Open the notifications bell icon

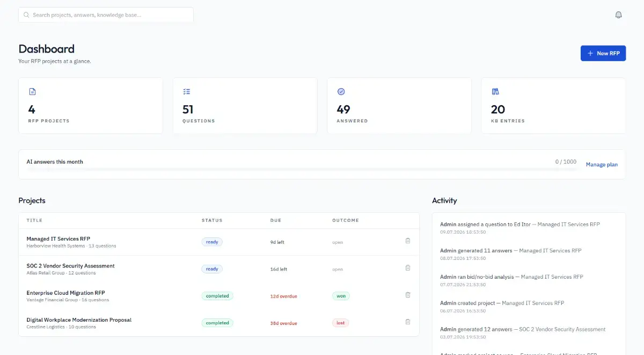coord(618,15)
